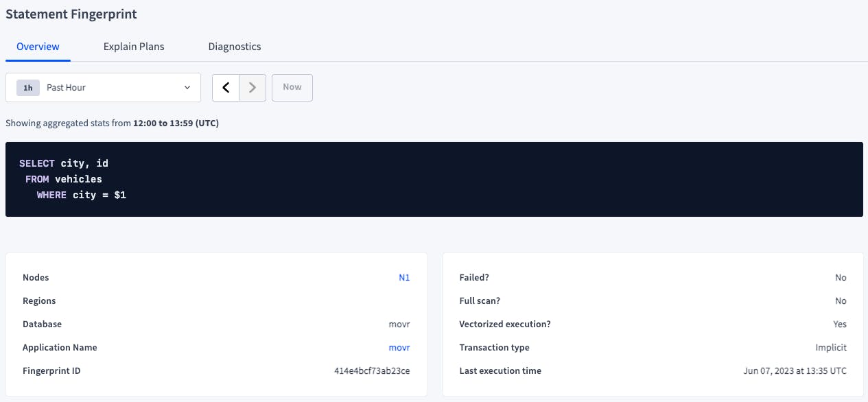This screenshot has width=868, height=402.
Task: Click the chevron in the time picker
Action: pyautogui.click(x=187, y=88)
